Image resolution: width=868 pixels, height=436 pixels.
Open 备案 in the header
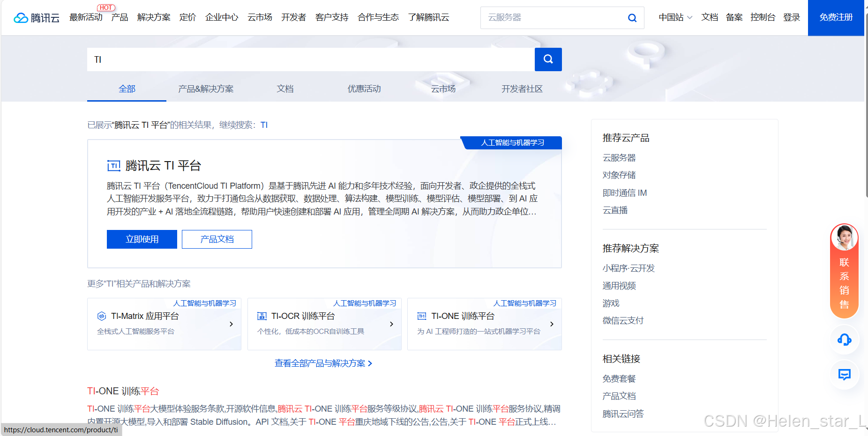734,17
